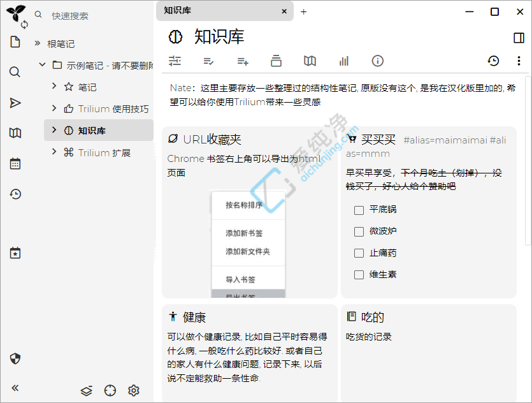
Task: Click the global settings gear icon
Action: pyautogui.click(x=133, y=390)
